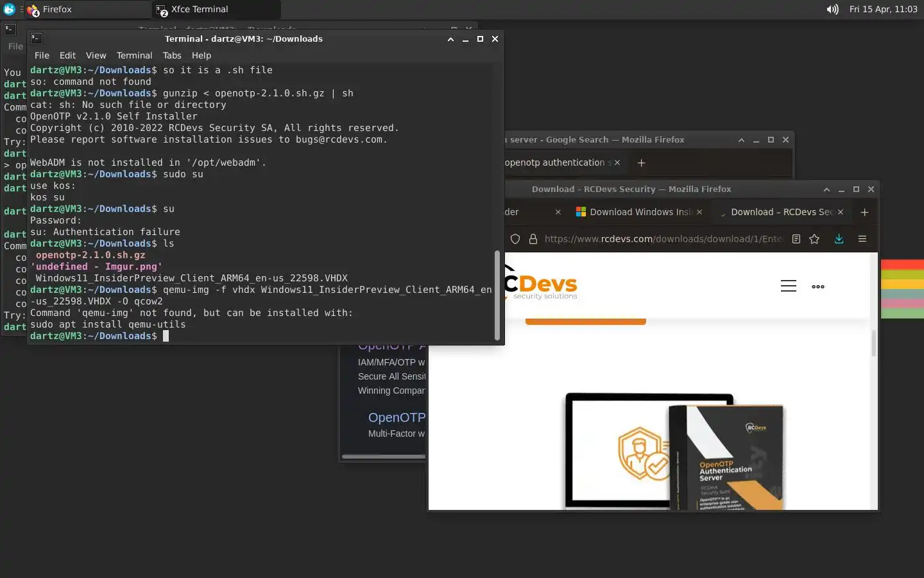Click the openotp-2.1.0.sh.gz file name in ls output
This screenshot has width=924, height=578.
[x=90, y=255]
